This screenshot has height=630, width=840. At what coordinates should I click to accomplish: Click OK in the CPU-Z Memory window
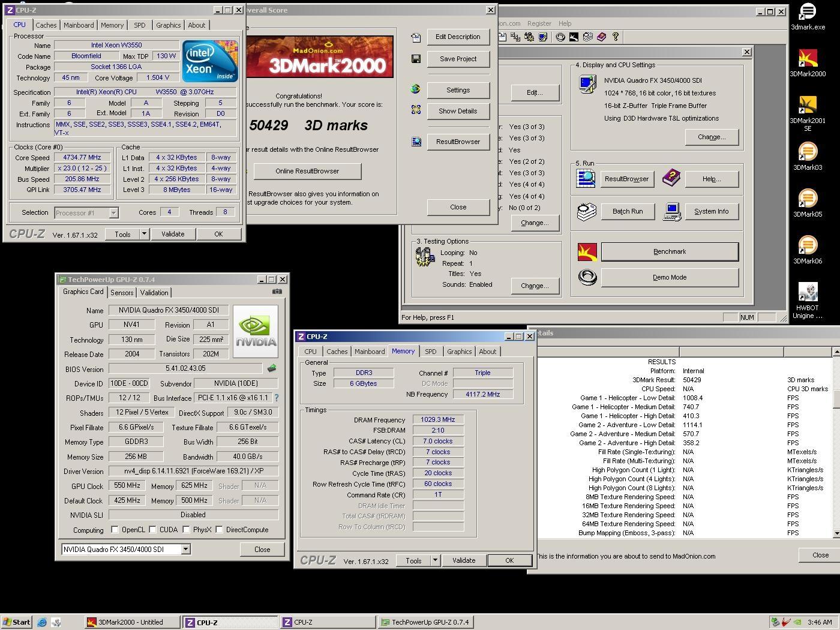[509, 560]
